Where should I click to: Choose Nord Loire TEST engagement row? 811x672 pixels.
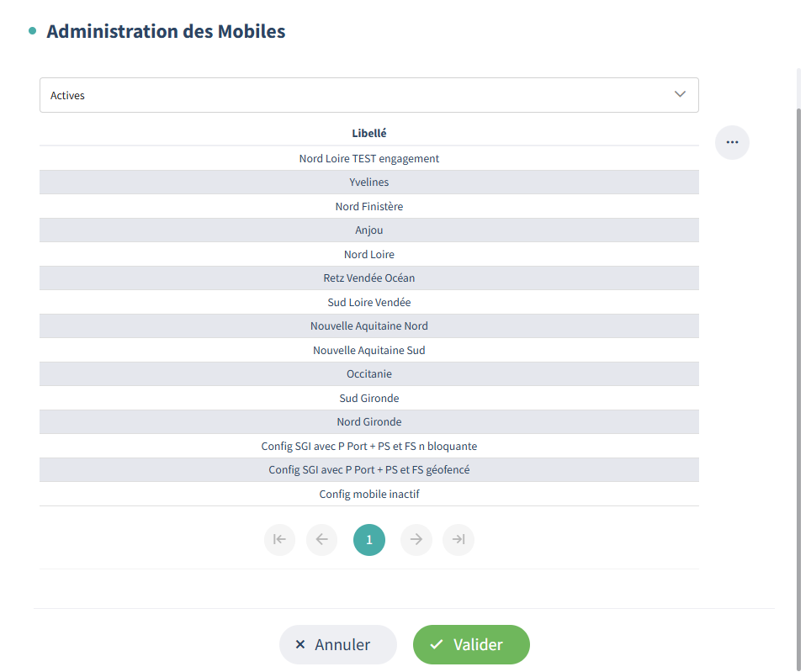click(369, 158)
